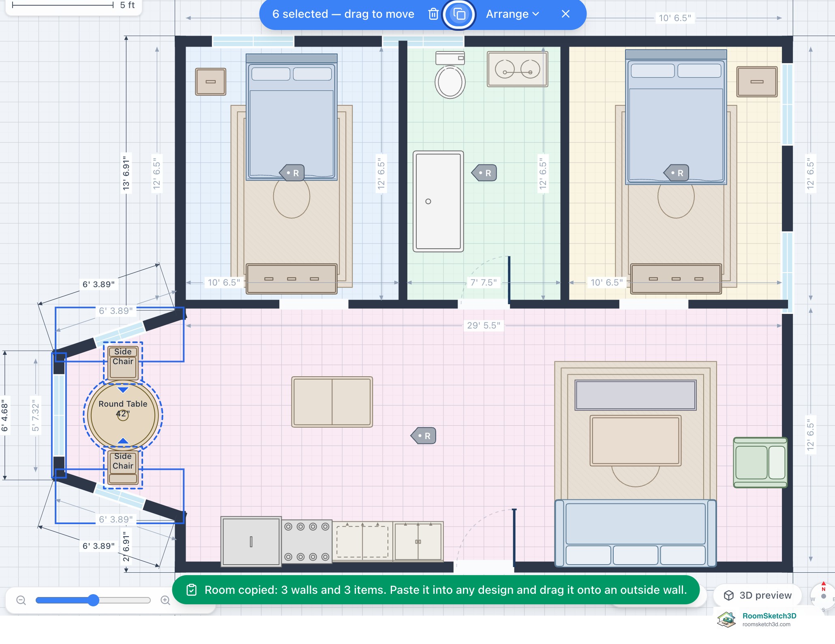Select the two-seat bench in living room

[x=332, y=402]
